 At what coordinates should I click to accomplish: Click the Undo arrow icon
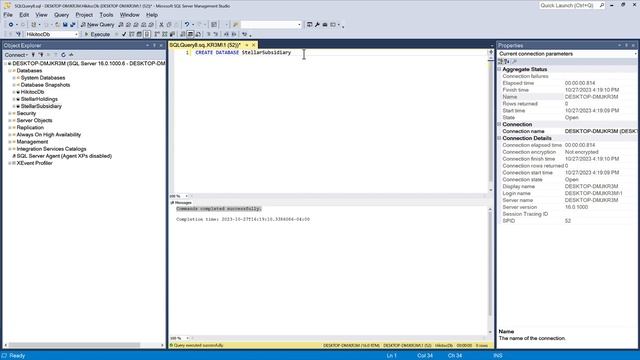(x=187, y=24)
